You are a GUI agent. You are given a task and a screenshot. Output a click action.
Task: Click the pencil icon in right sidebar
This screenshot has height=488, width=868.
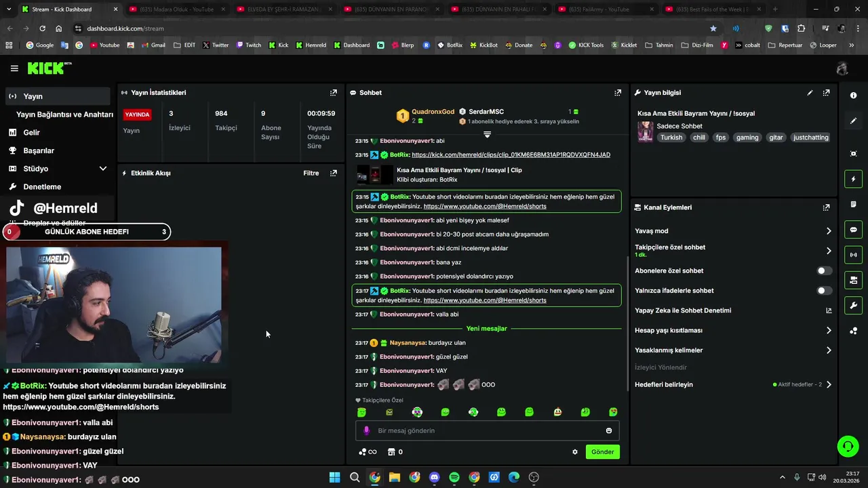[853, 121]
